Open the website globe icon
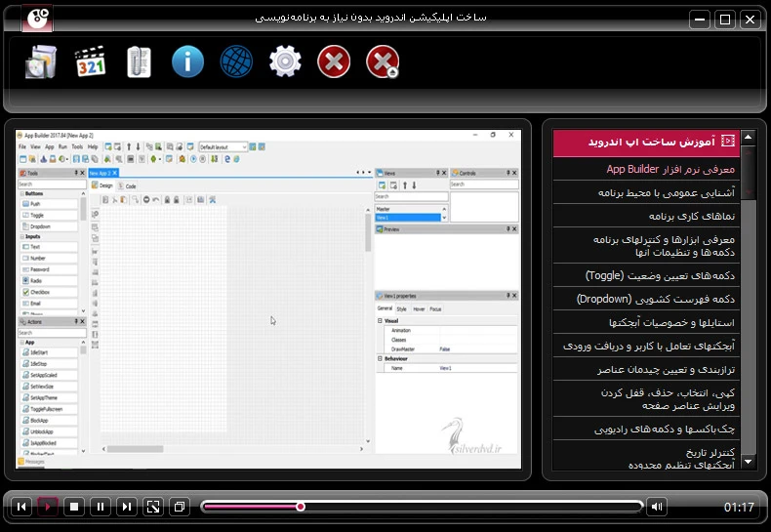The image size is (771, 532). (x=236, y=62)
